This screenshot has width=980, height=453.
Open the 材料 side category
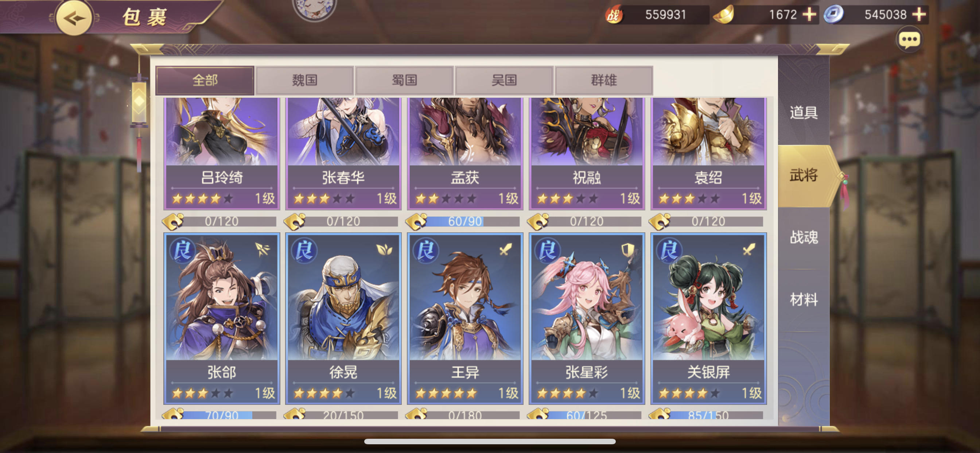point(804,299)
